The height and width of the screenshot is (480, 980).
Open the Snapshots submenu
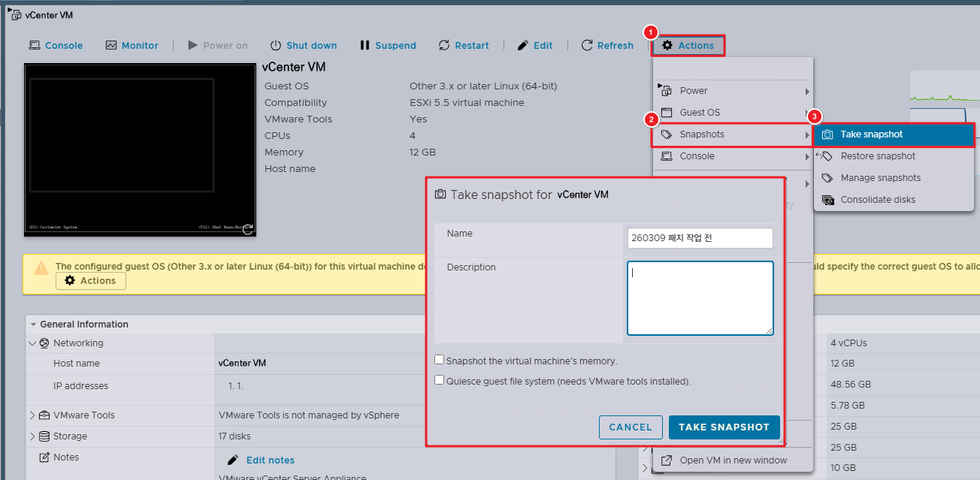(x=733, y=134)
